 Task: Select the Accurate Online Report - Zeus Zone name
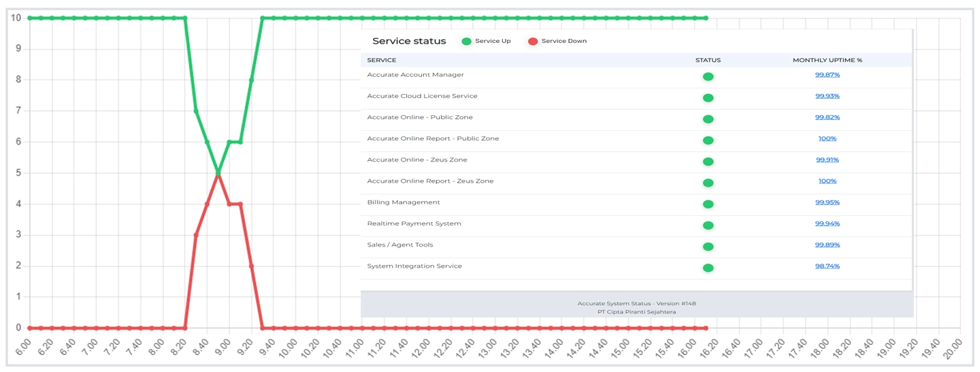(431, 181)
